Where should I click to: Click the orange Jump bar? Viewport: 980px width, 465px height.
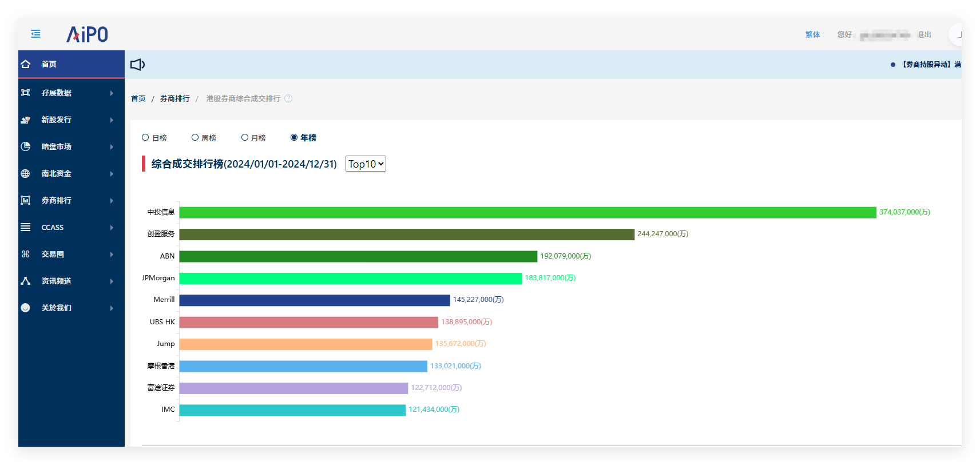click(305, 344)
